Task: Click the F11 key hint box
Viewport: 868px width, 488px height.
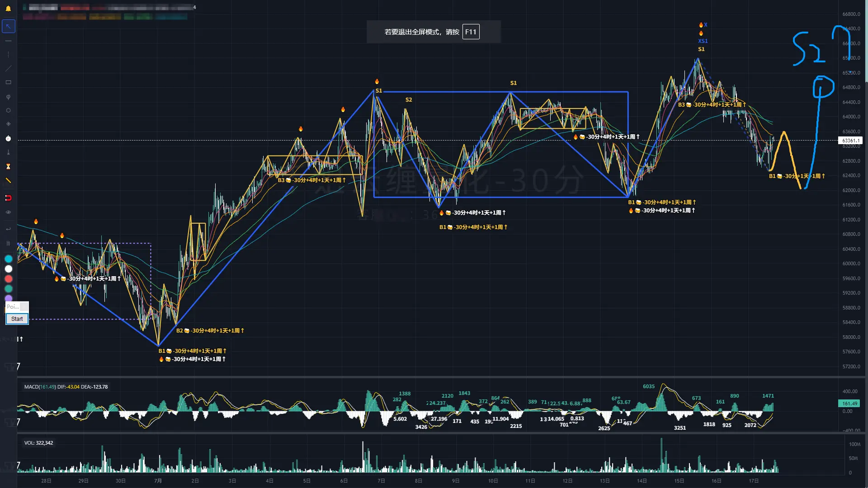Action: point(471,32)
